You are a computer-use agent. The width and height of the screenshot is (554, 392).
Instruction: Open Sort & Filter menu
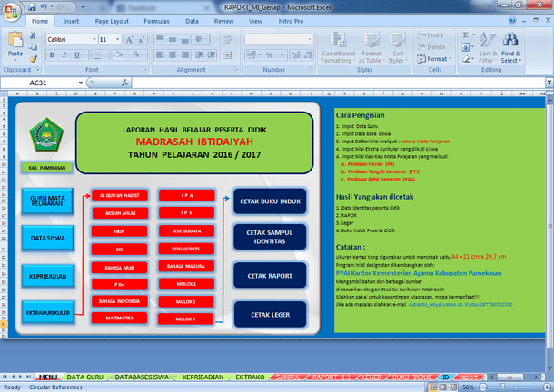488,48
